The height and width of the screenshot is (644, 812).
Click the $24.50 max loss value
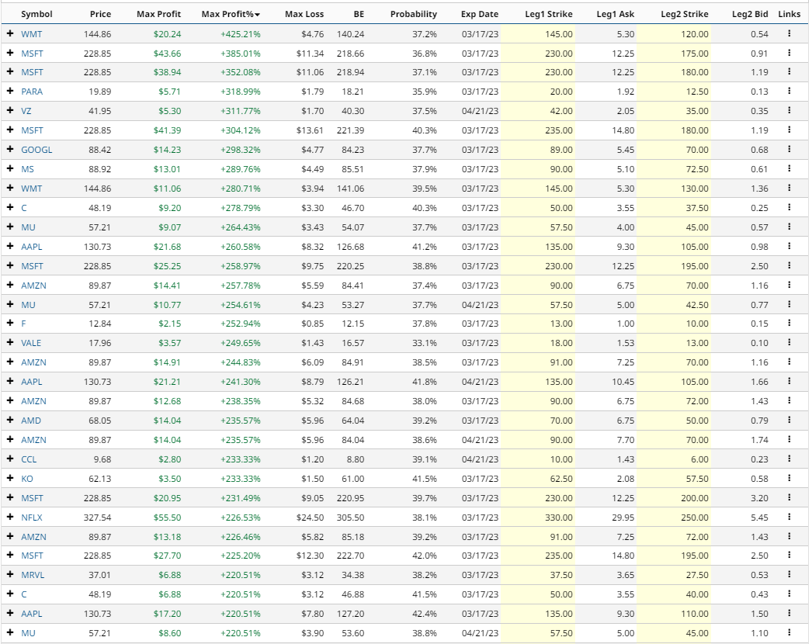311,518
